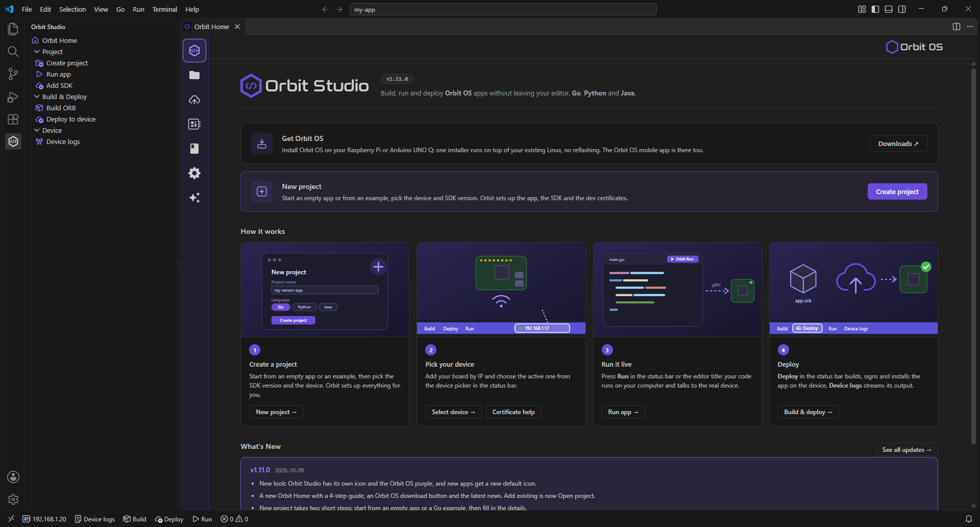This screenshot has width=980, height=527.
Task: Open folder icon in Orbit webview sidebar
Action: tap(194, 75)
